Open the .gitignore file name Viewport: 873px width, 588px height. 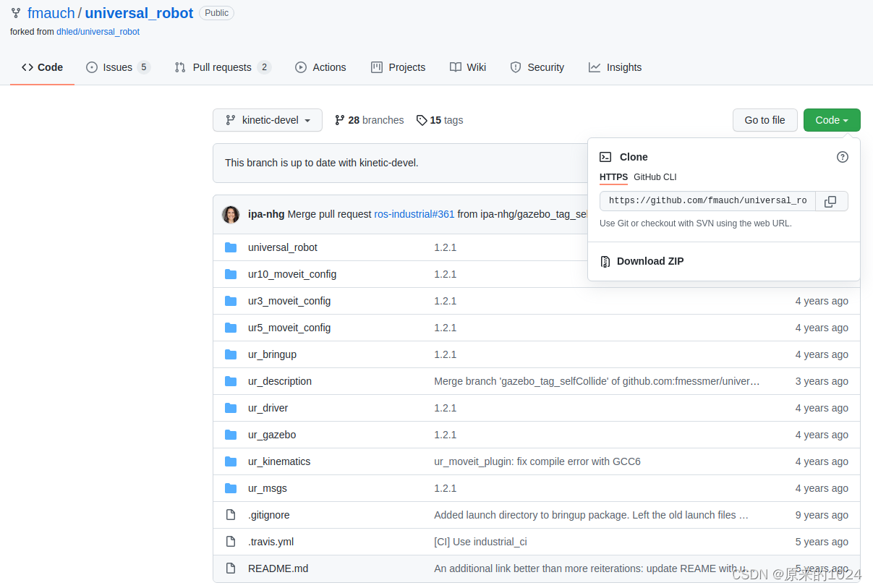[x=269, y=515]
